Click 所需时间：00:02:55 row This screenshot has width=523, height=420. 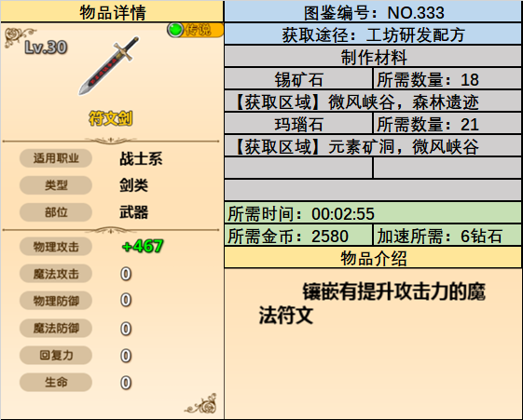(x=373, y=213)
